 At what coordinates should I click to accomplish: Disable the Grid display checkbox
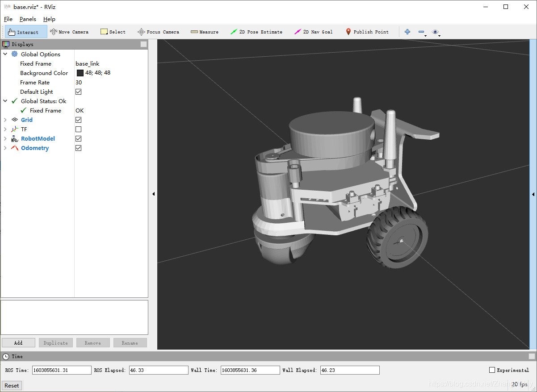pyautogui.click(x=79, y=120)
